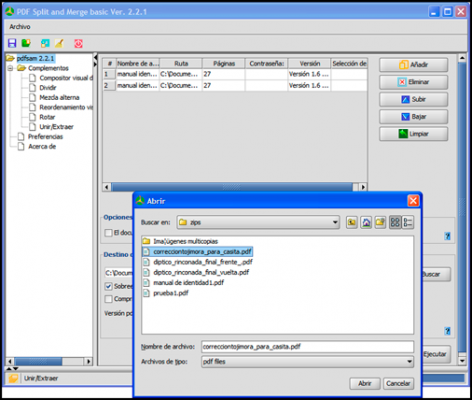
Task: Click help icon in Opciones section
Action: pyautogui.click(x=447, y=236)
